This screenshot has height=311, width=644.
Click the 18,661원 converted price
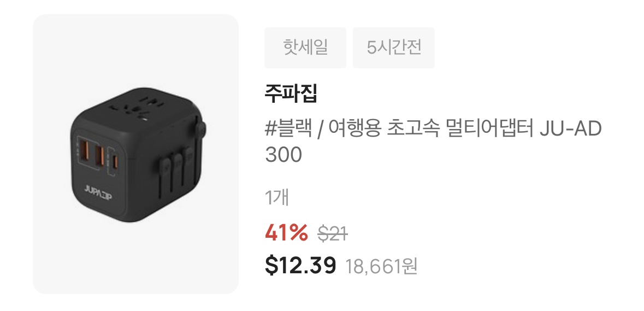click(x=382, y=267)
